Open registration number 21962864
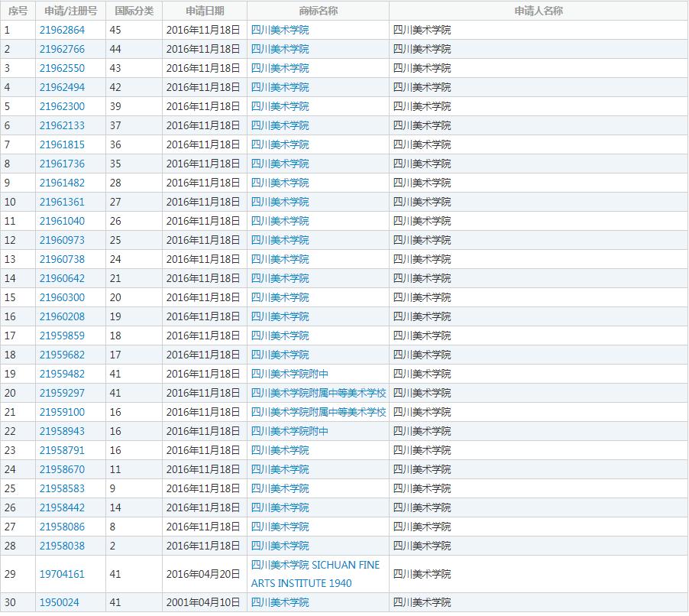The height and width of the screenshot is (616, 689). click(62, 30)
